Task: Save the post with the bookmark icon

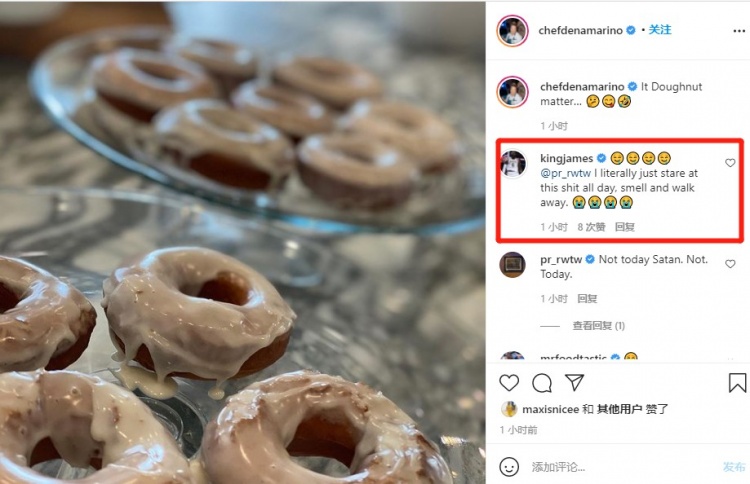Action: pos(737,383)
